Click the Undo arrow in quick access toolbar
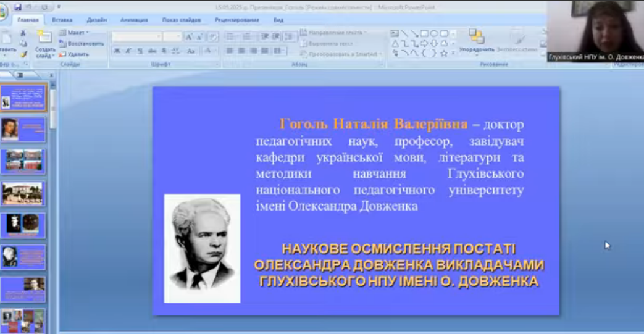 (29, 7)
